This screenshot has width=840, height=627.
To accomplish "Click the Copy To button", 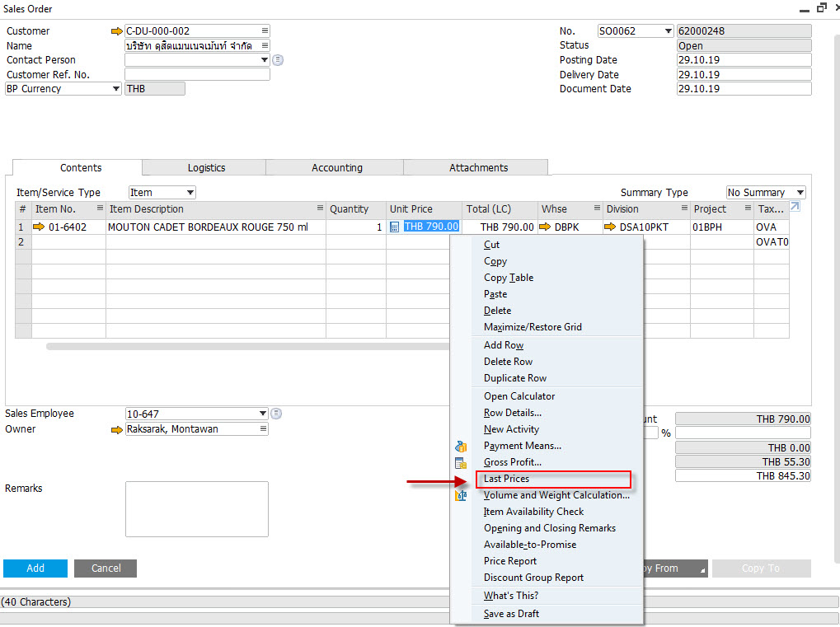I will (761, 569).
